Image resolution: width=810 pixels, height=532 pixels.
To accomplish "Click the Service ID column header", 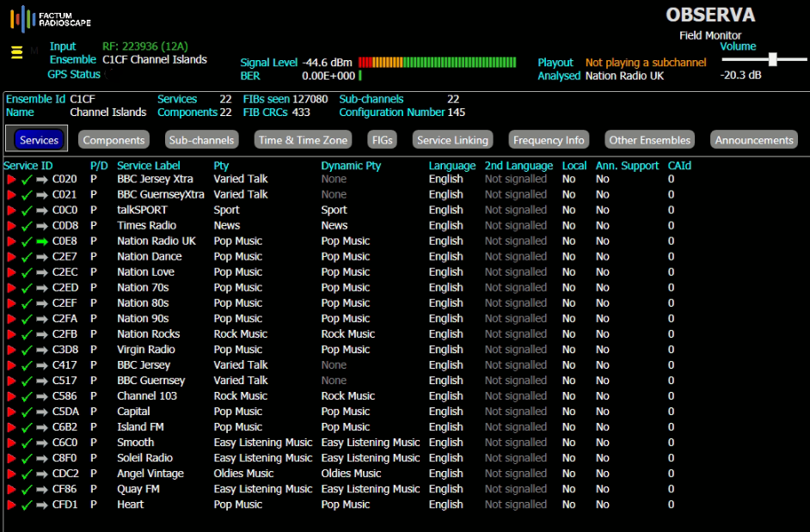I will (28, 166).
